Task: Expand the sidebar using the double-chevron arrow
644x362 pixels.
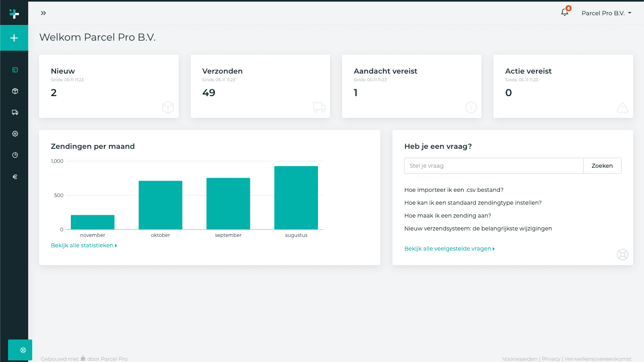Action: click(43, 13)
